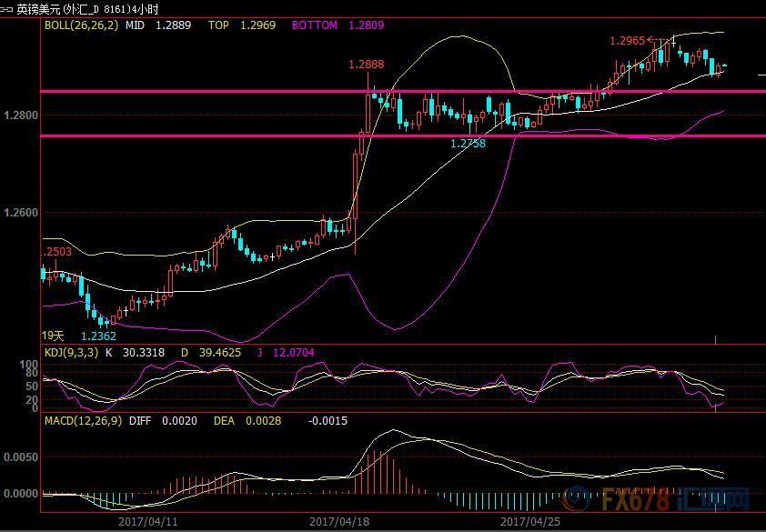
Task: Click the chart title 英镑美元 4小时
Action: coord(87,9)
